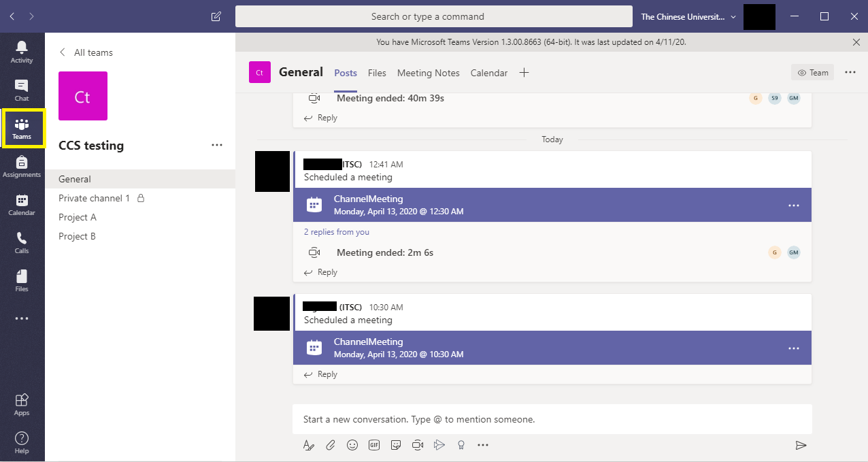Image resolution: width=868 pixels, height=462 pixels.
Task: Click the CCS testing team avatar
Action: tap(83, 96)
